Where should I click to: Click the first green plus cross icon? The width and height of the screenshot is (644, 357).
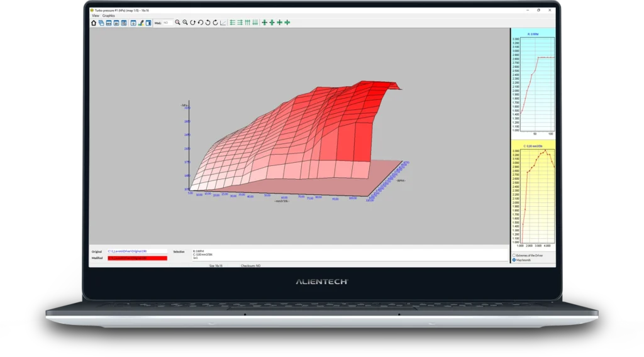pos(264,23)
